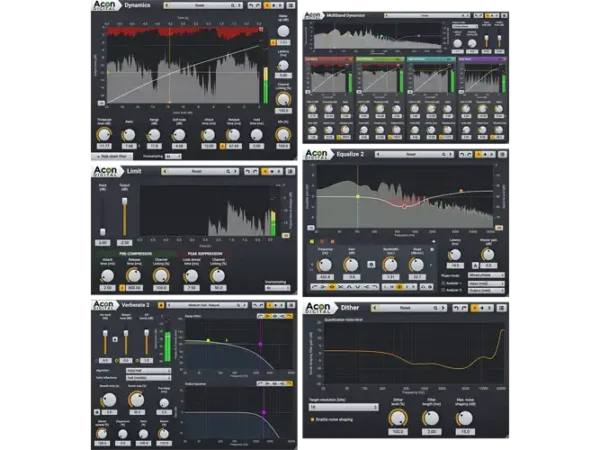Select previous preset in Dynamics plugin
The width and height of the screenshot is (600, 450).
167,5
